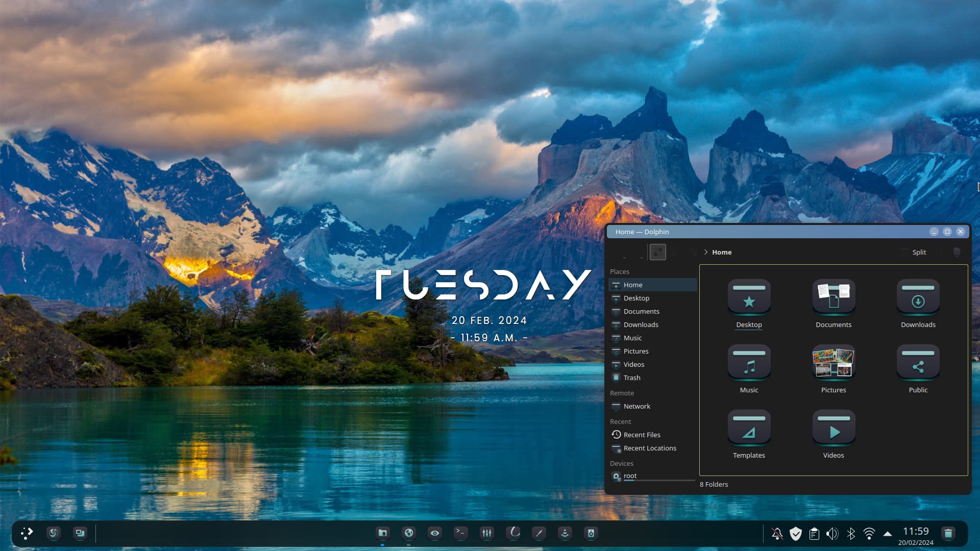Open the Downloads folder icon
Viewport: 980px width, 551px height.
tap(918, 298)
